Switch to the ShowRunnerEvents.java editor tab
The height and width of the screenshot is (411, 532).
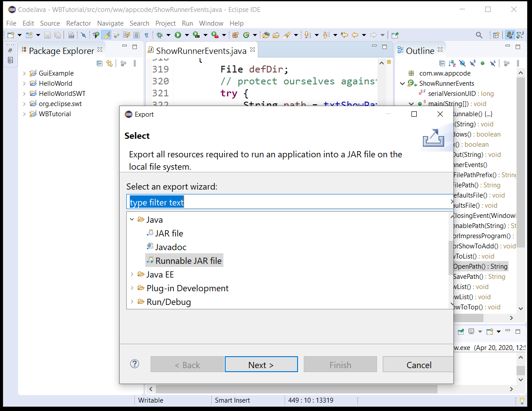pyautogui.click(x=201, y=51)
